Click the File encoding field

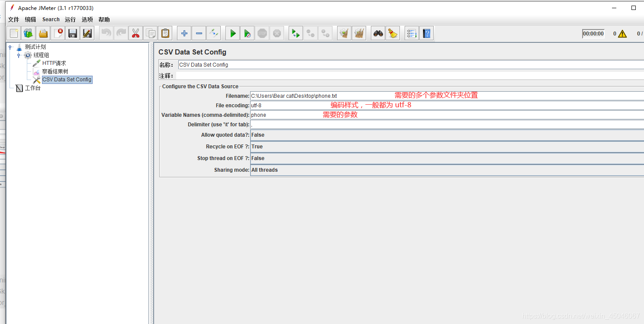(x=447, y=105)
